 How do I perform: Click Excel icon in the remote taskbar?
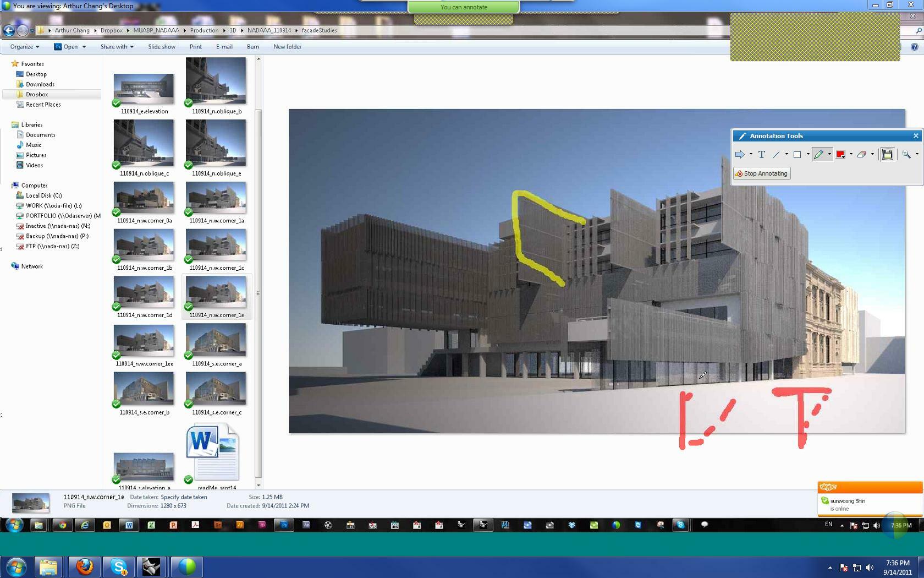pos(151,525)
